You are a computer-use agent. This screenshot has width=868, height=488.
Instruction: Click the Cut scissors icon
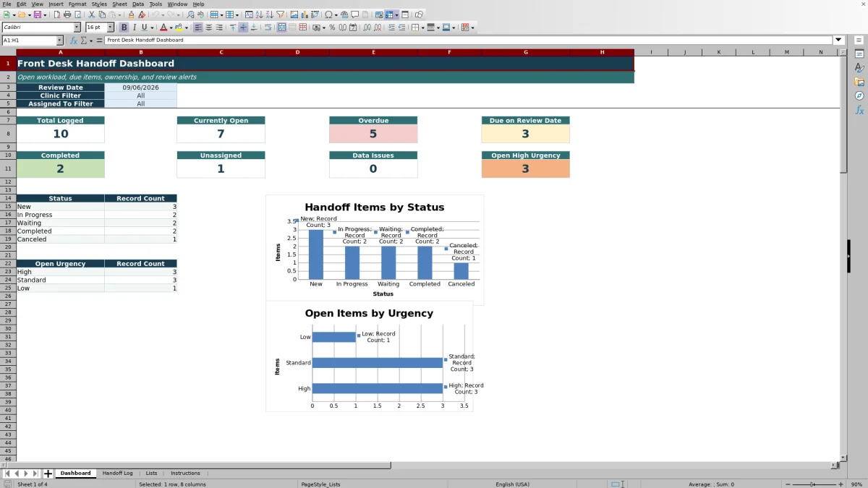tap(92, 14)
